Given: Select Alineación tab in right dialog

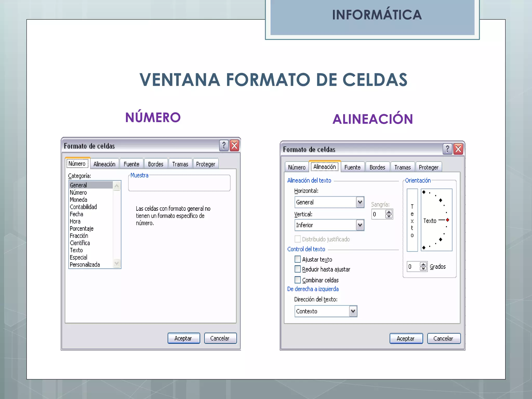Looking at the screenshot, I should [325, 167].
